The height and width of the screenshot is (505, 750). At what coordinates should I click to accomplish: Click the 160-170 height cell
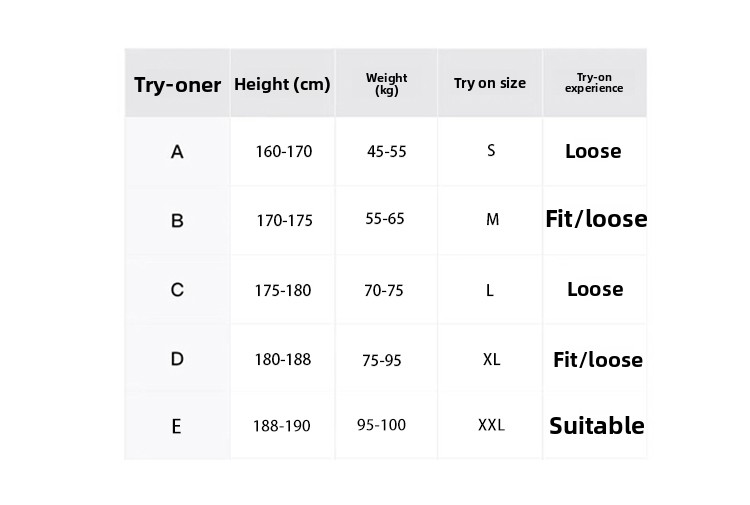click(x=283, y=152)
